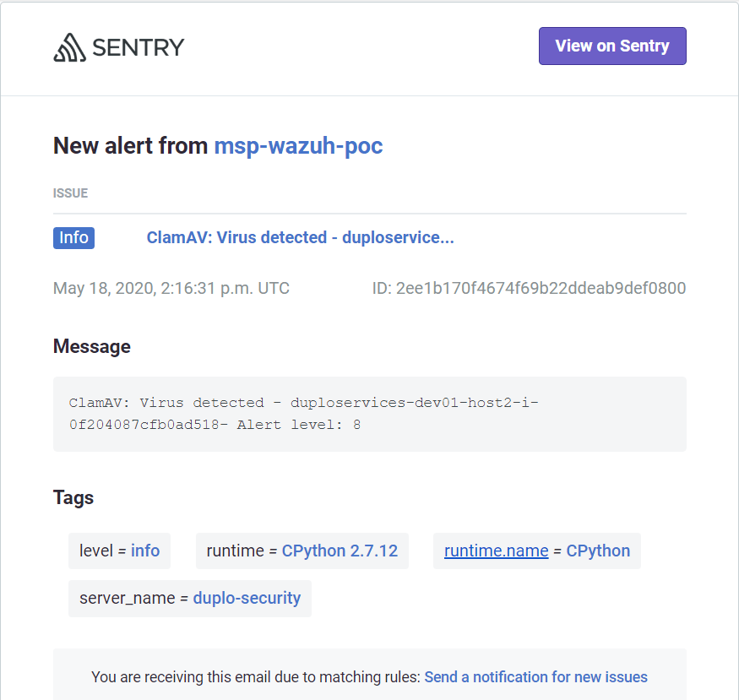This screenshot has height=700, width=739.
Task: Click the SENTRY wordmark text
Action: point(138,47)
